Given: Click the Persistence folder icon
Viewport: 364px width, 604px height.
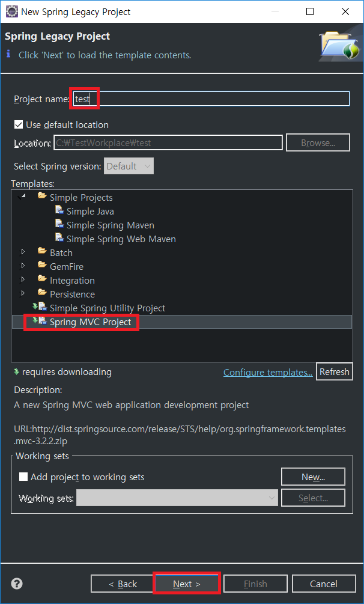Looking at the screenshot, I should coord(42,293).
